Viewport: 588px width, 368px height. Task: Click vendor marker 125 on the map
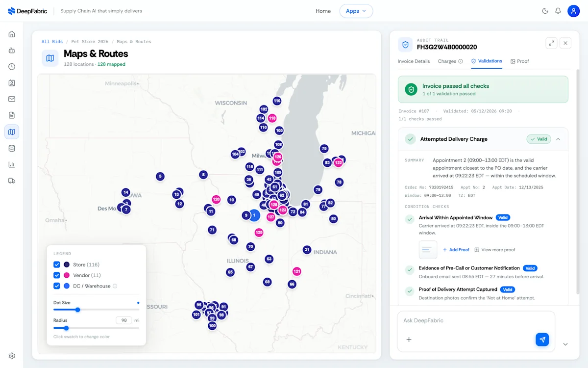click(259, 232)
